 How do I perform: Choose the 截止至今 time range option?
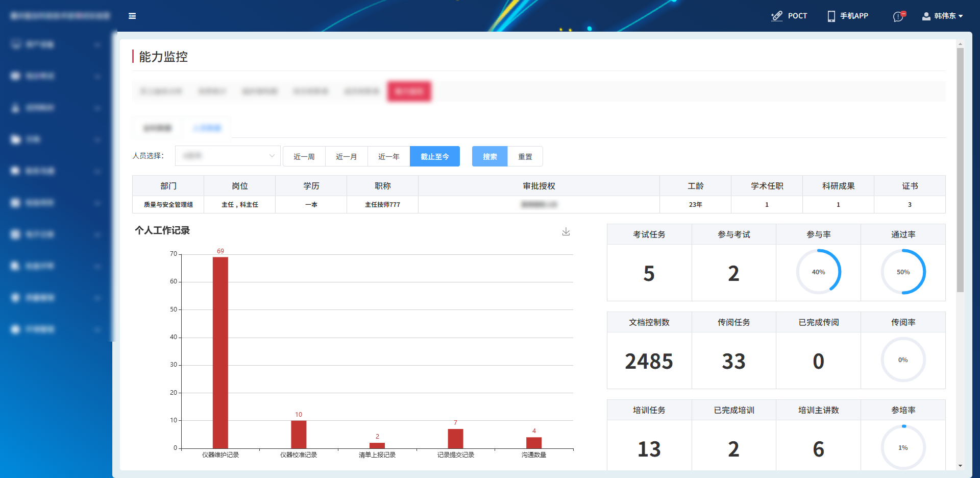pos(434,157)
